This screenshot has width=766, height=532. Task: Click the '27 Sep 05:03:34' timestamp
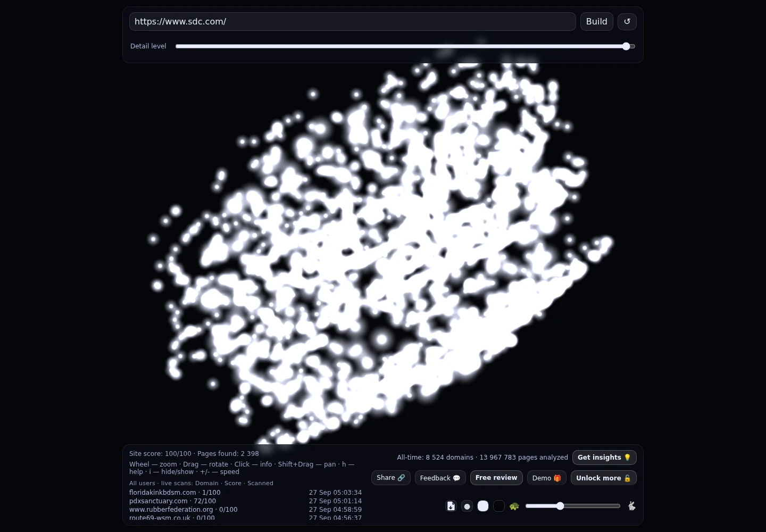click(335, 493)
